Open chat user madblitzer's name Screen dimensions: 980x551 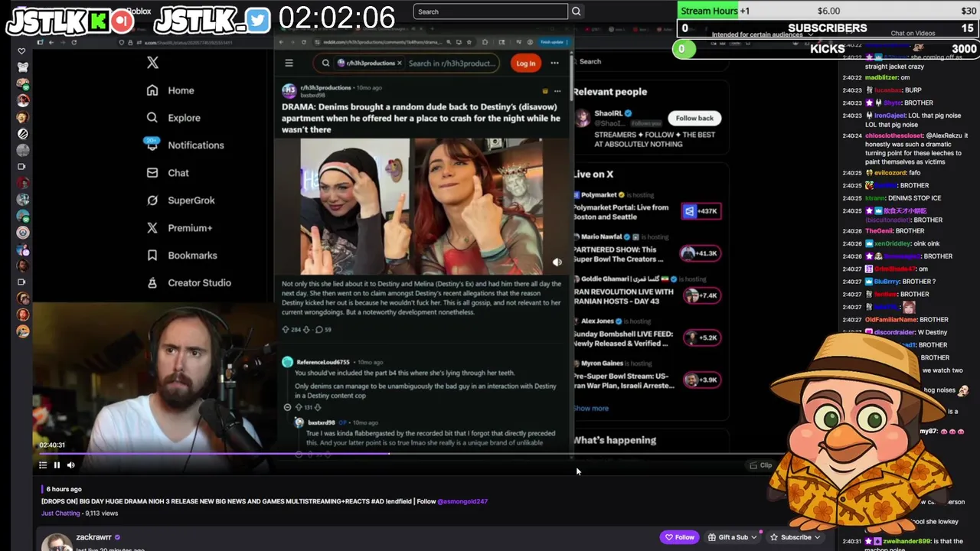pyautogui.click(x=881, y=77)
